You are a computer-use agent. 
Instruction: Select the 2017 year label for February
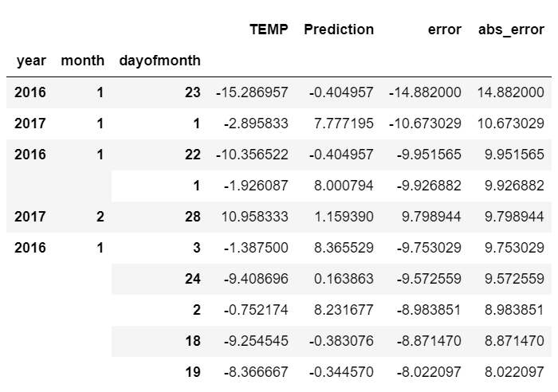tap(30, 217)
